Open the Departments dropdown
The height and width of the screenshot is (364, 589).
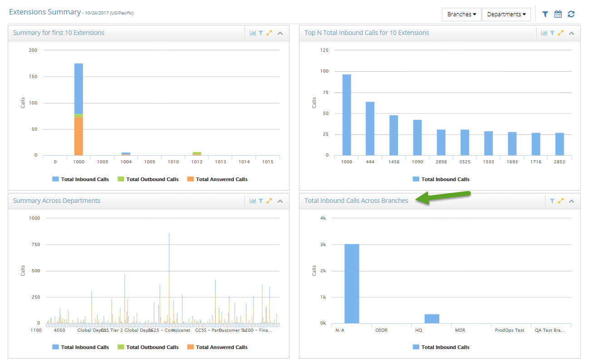506,15
